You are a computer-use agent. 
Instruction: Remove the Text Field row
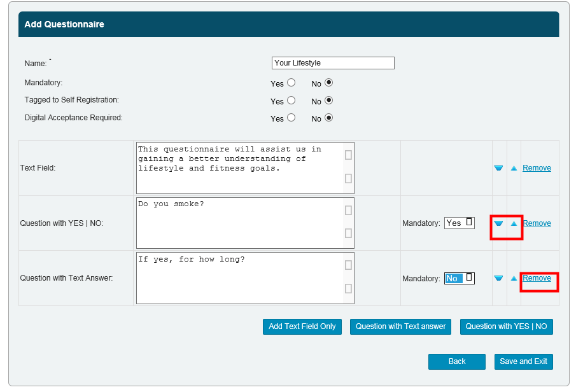coord(537,168)
